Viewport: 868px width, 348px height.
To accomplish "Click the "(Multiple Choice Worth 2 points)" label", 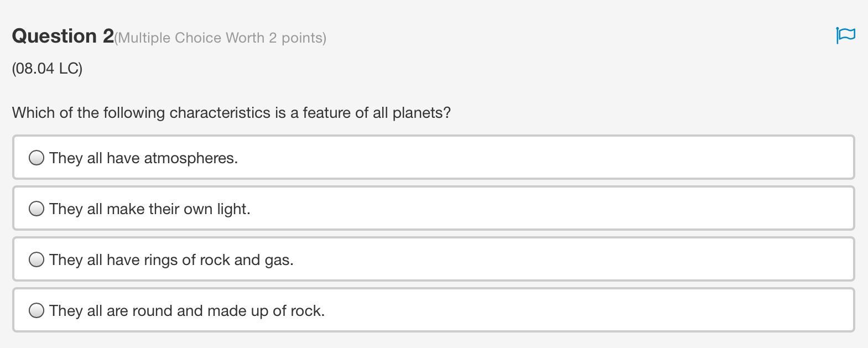I will click(x=220, y=38).
